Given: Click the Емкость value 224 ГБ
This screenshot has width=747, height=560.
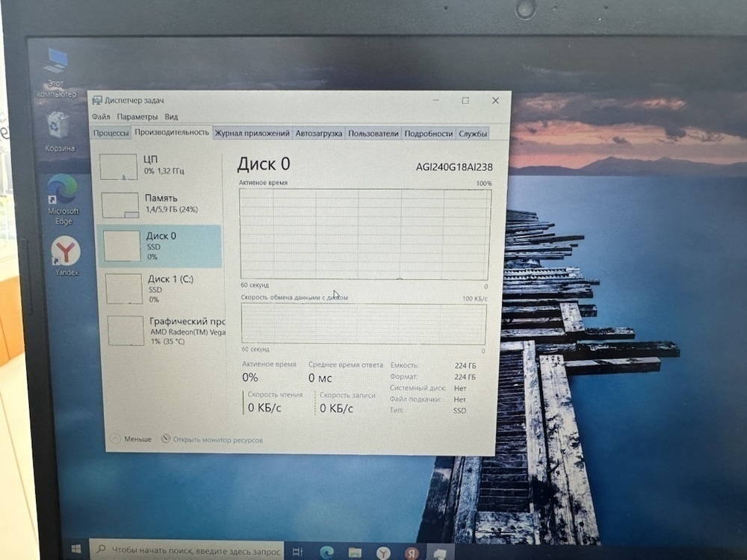Looking at the screenshot, I should (x=465, y=366).
